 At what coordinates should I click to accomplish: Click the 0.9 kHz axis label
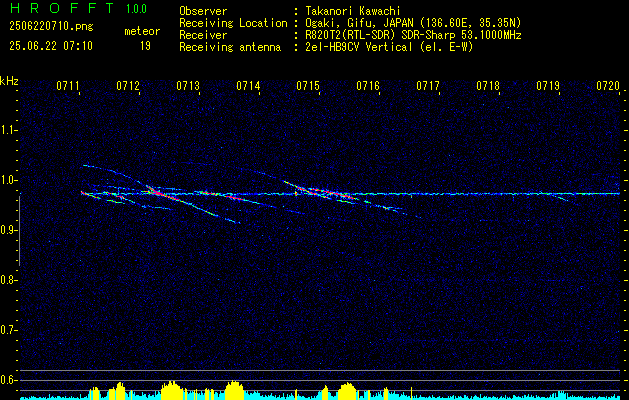(x=8, y=230)
